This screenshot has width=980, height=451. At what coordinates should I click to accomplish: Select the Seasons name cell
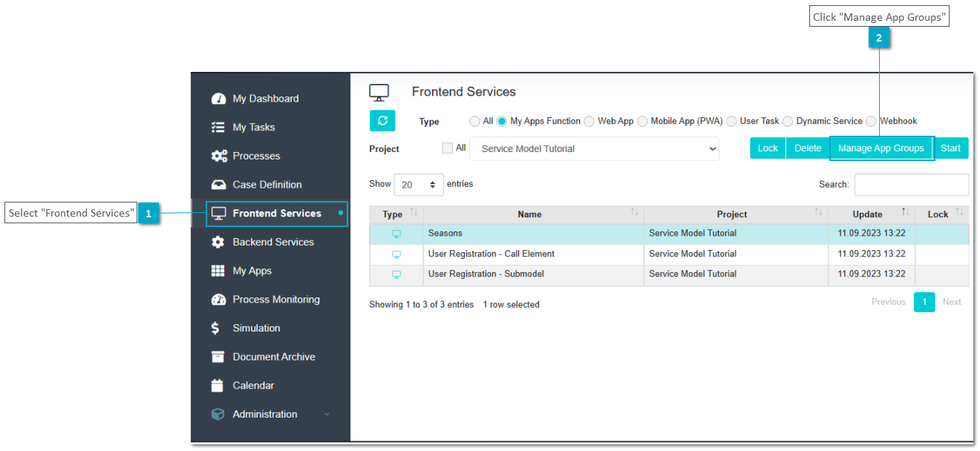(533, 234)
